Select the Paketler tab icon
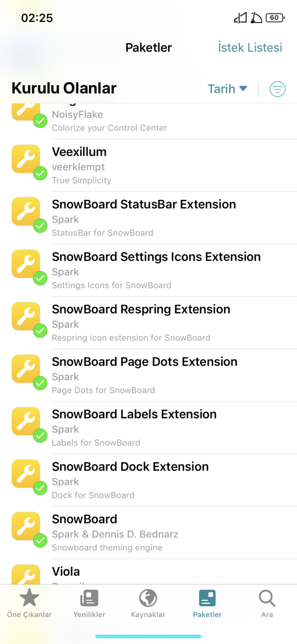The image size is (297, 644). click(207, 599)
